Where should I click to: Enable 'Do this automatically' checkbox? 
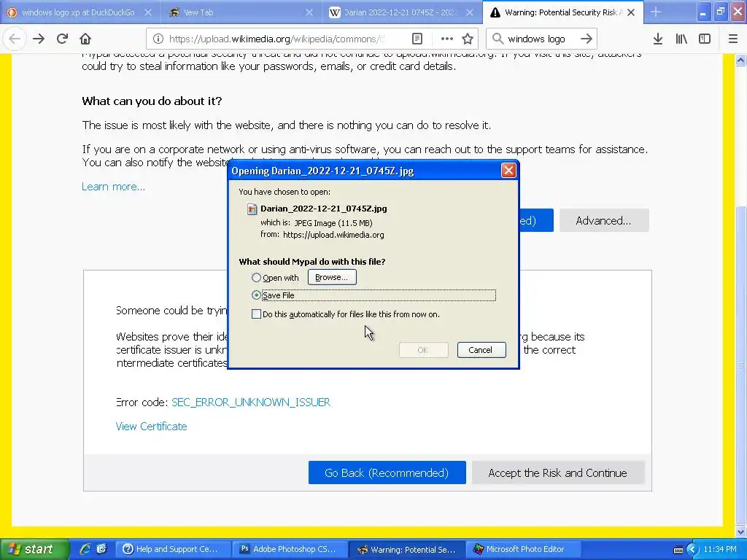click(256, 314)
